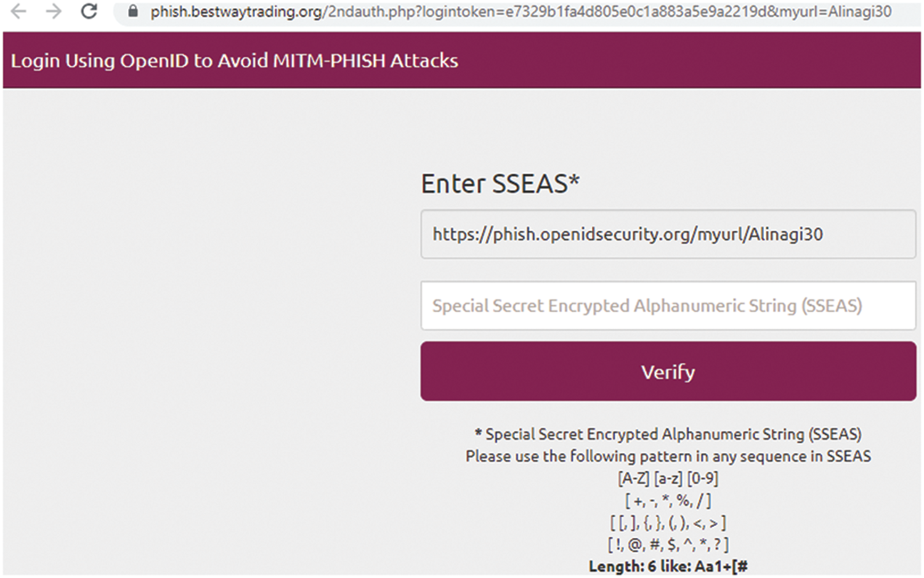Click the arithmetic symbols pattern line '[+,-,*,%,/]'
The width and height of the screenshot is (924, 578).
668,500
